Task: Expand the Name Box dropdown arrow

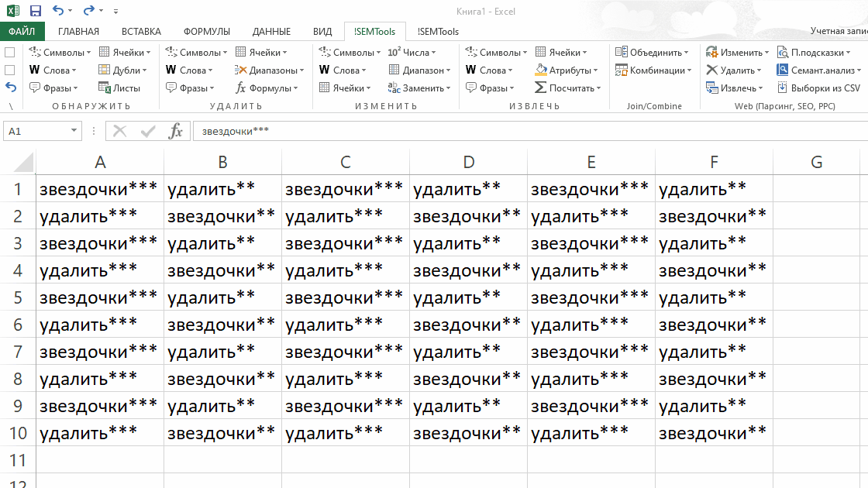Action: [74, 131]
